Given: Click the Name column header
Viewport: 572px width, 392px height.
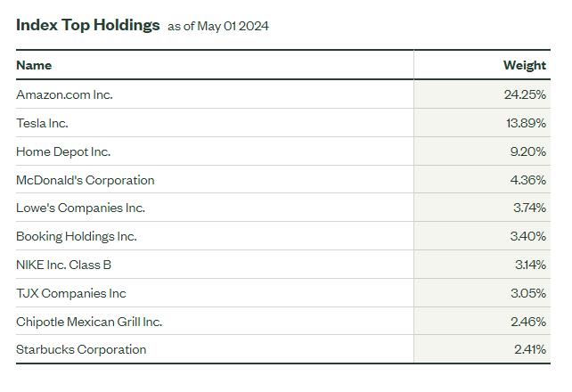Looking at the screenshot, I should click(34, 65).
